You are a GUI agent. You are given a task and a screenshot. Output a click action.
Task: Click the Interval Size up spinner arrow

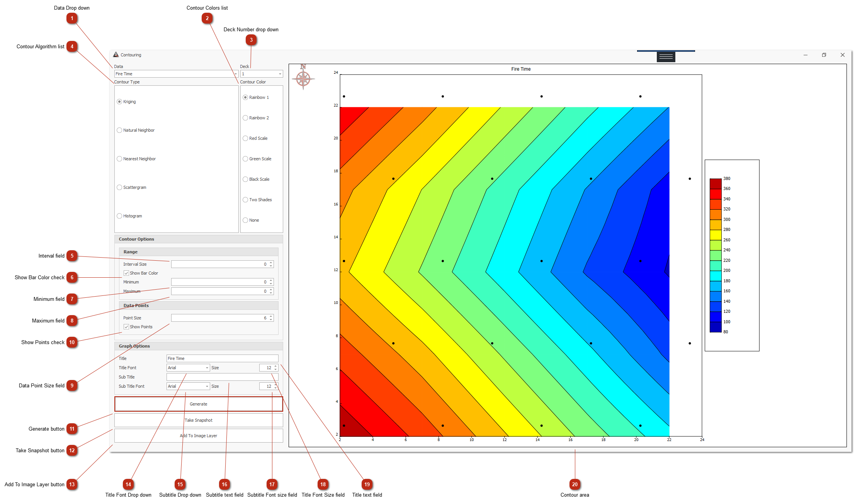click(x=271, y=263)
